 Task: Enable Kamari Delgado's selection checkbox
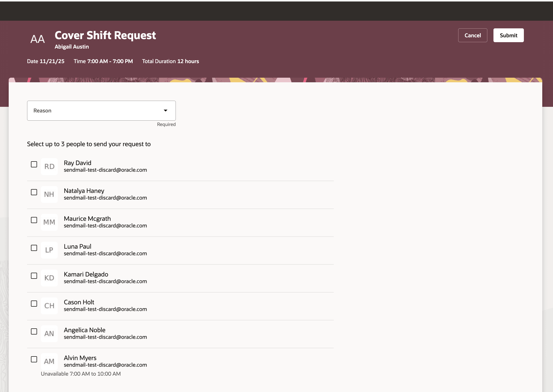tap(34, 276)
